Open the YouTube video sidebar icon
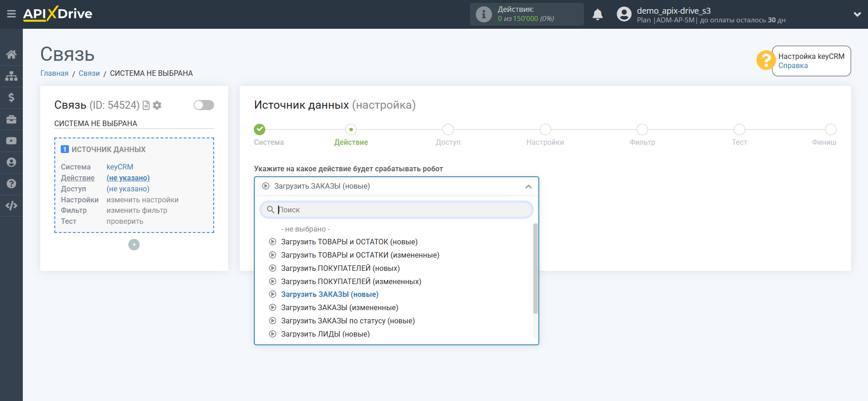Viewport: 868px width, 401px height. (x=11, y=141)
